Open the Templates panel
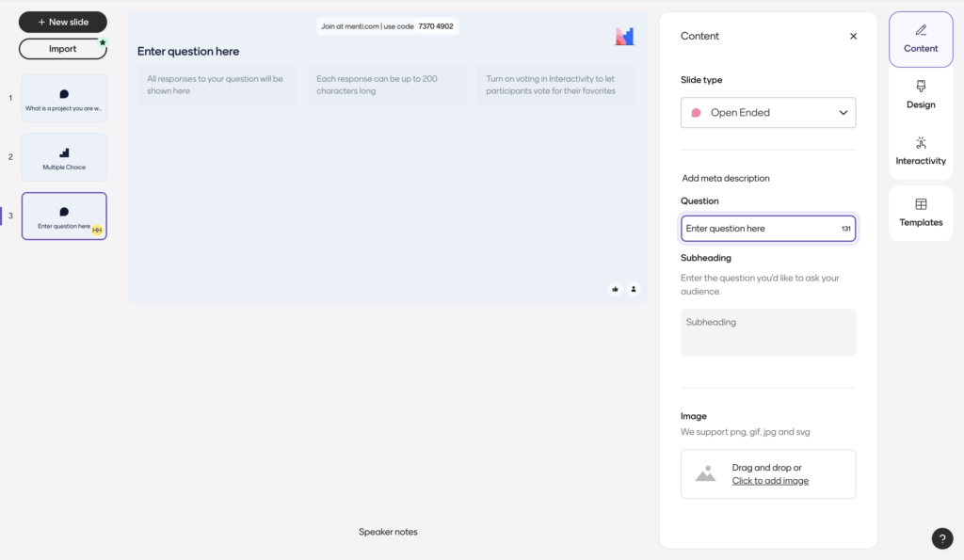 921,213
